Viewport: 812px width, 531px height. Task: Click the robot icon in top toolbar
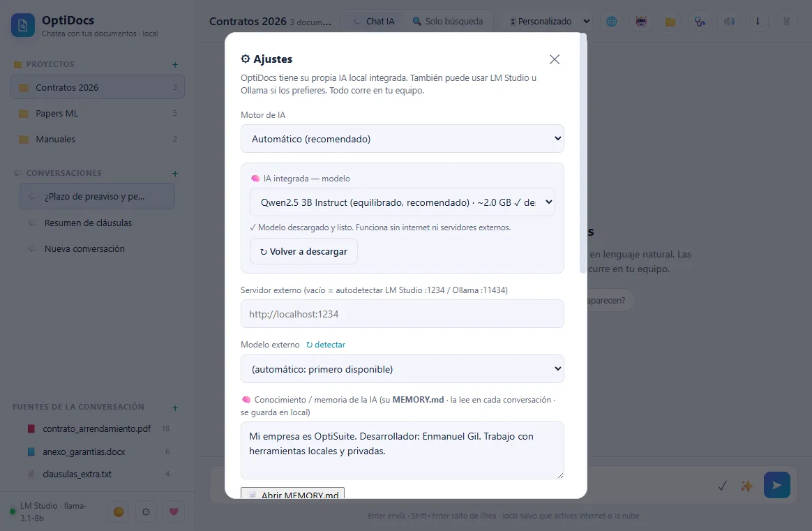coord(641,21)
